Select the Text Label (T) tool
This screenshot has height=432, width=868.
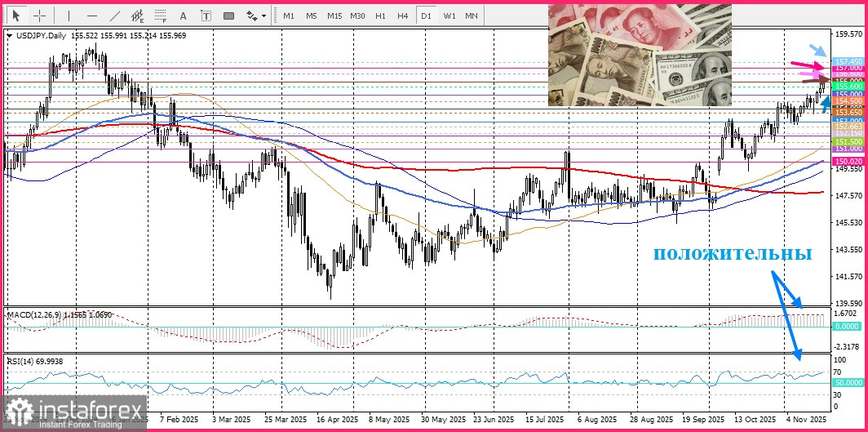click(x=206, y=16)
